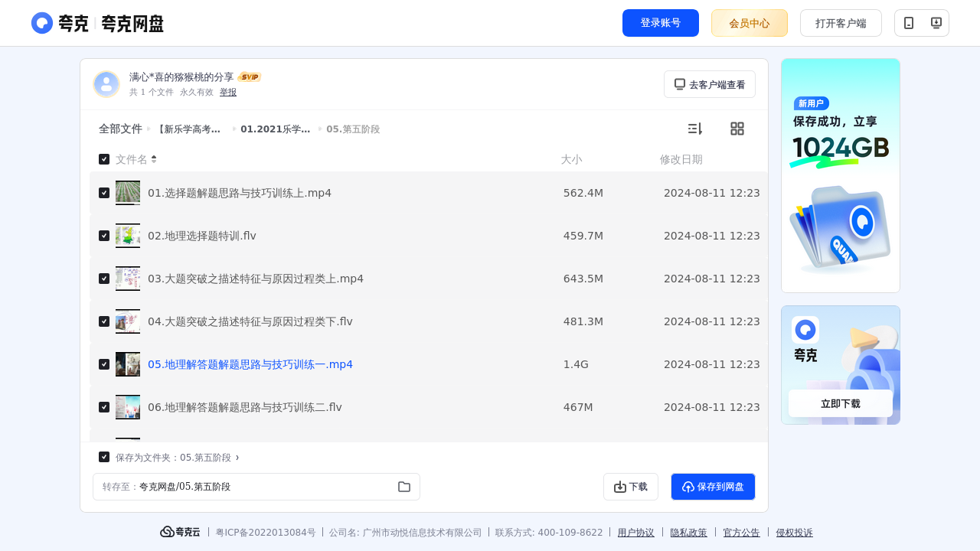Sort by file name arrow icon
The image size is (980, 551).
[x=154, y=159]
